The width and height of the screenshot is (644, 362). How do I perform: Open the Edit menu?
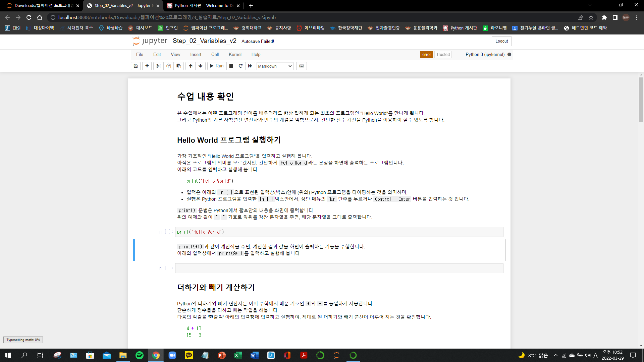pyautogui.click(x=157, y=54)
